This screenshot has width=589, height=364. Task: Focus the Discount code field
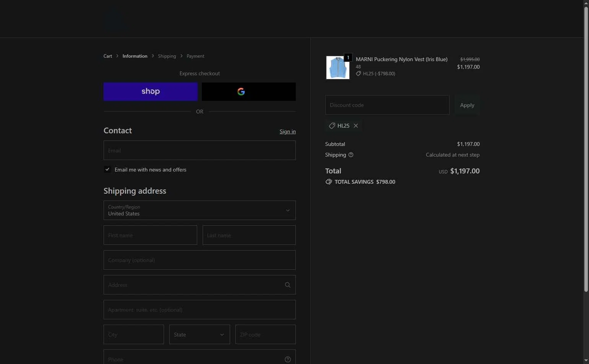(387, 105)
